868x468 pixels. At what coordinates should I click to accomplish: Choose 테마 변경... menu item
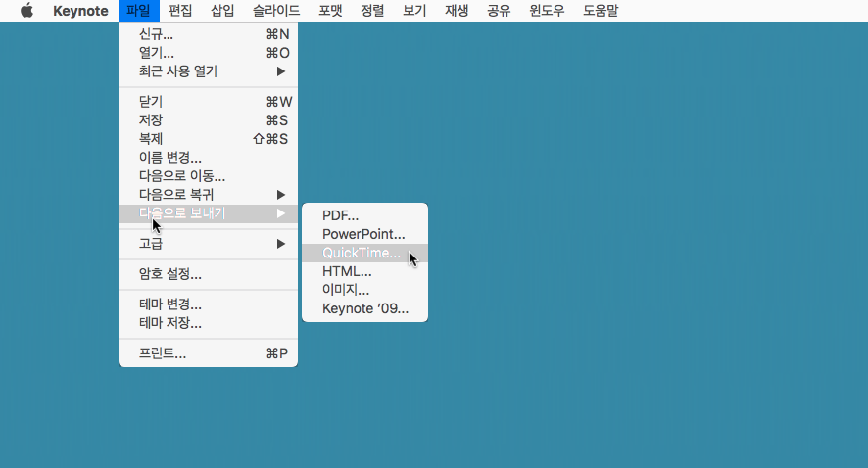[208, 304]
